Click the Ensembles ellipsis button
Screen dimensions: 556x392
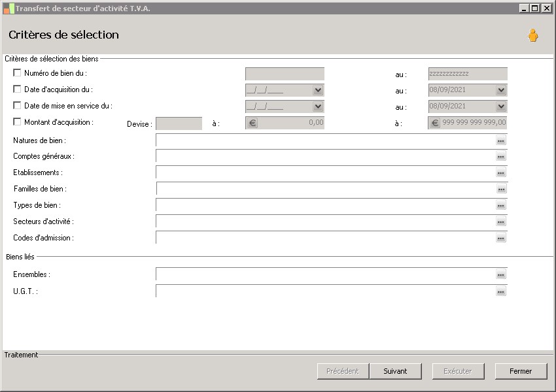[x=501, y=275]
